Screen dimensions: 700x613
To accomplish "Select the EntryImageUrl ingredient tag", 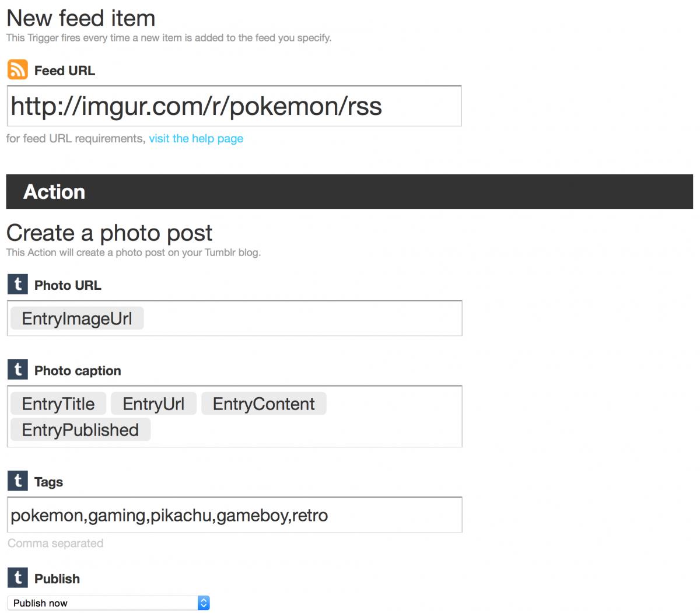I will point(77,318).
